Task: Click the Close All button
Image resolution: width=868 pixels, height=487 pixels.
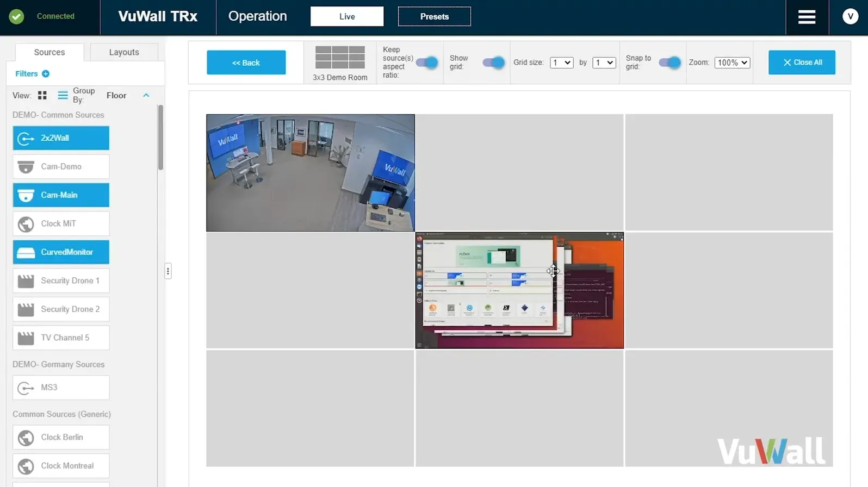Action: pyautogui.click(x=802, y=63)
